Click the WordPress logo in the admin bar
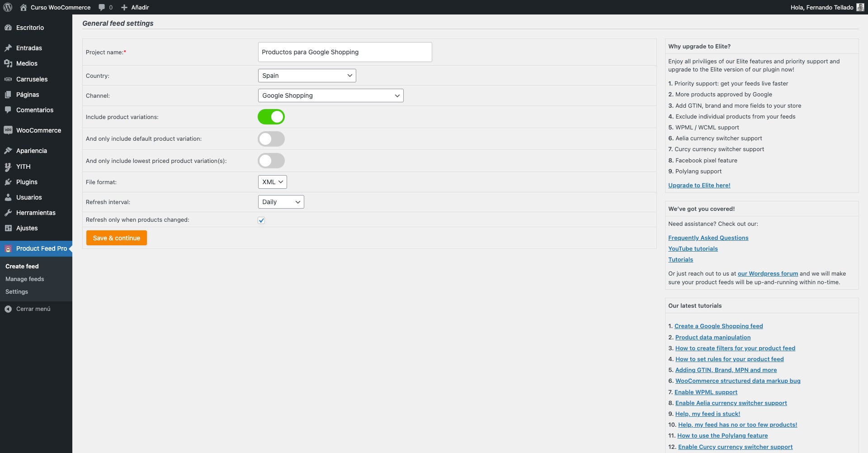This screenshot has height=453, width=868. point(7,7)
